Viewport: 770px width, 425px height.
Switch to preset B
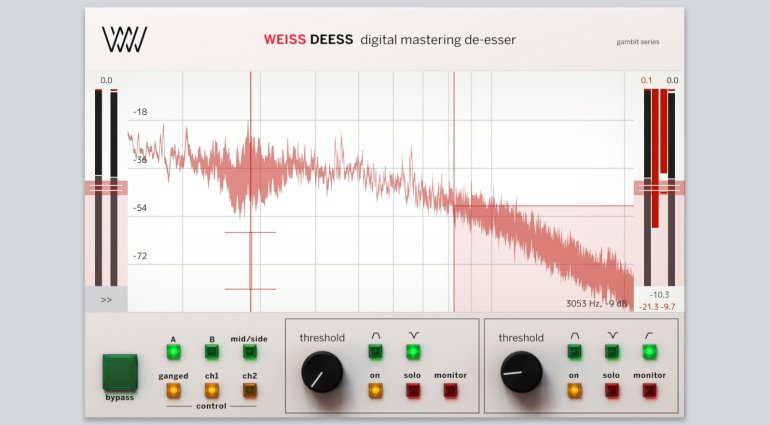pyautogui.click(x=211, y=352)
